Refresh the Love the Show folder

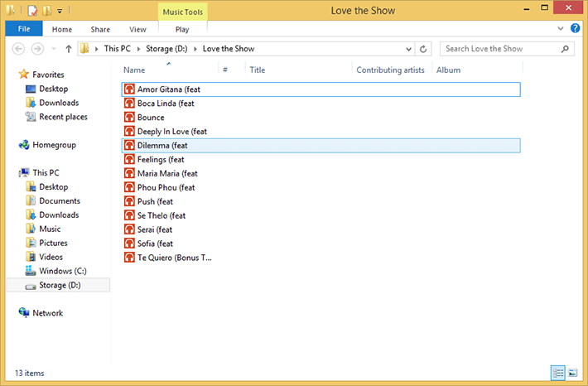[423, 49]
